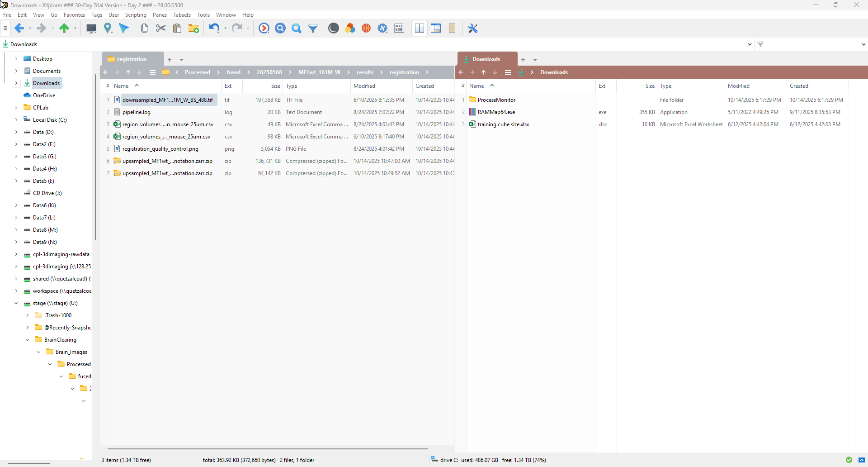868x467 pixels.
Task: Open the visual filter funnel in toolbar
Action: point(313,29)
